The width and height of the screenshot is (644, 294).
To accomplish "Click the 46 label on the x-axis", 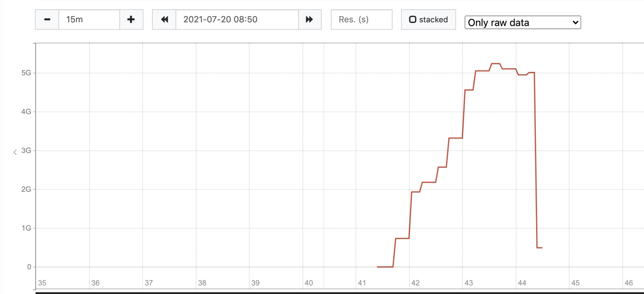I will click(628, 283).
